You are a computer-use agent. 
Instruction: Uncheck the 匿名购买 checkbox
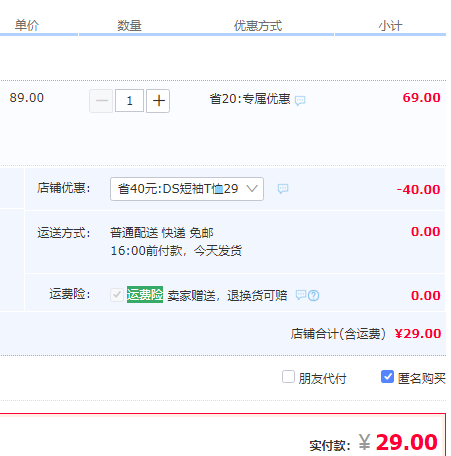pyautogui.click(x=387, y=377)
